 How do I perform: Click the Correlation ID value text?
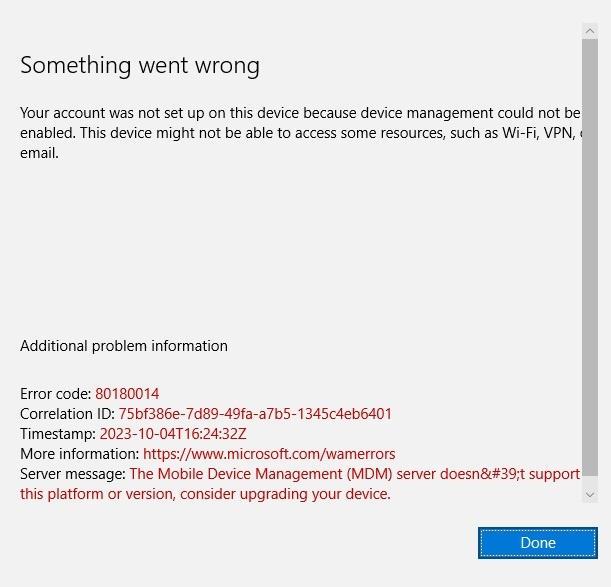(255, 414)
